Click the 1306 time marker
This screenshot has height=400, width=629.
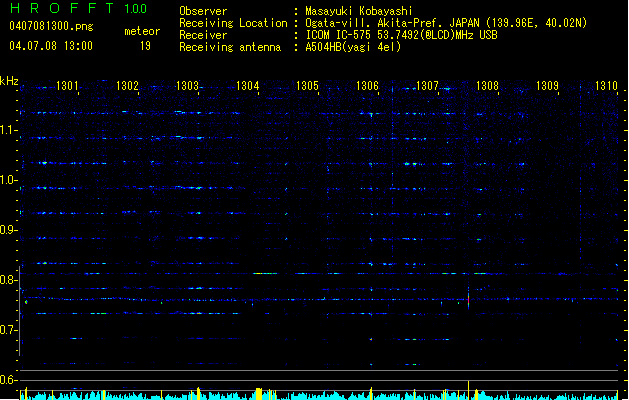click(x=367, y=86)
